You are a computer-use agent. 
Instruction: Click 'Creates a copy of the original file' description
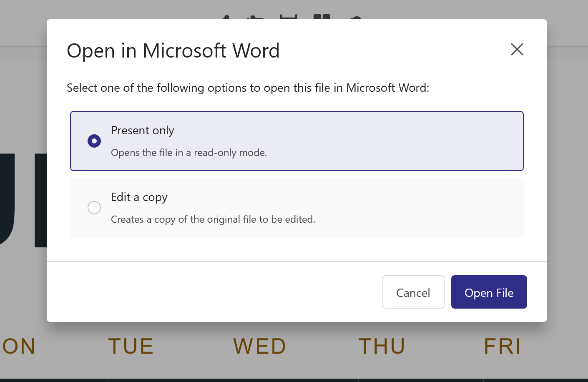click(213, 219)
